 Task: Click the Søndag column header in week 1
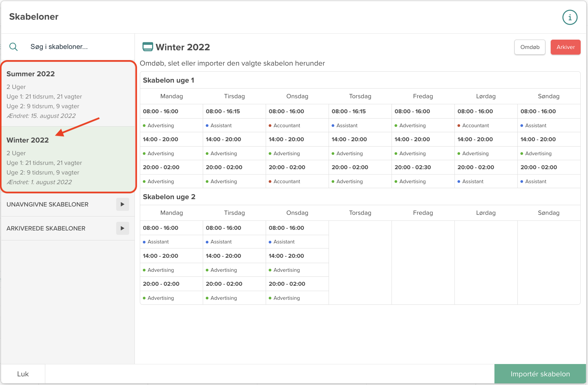[x=548, y=96]
